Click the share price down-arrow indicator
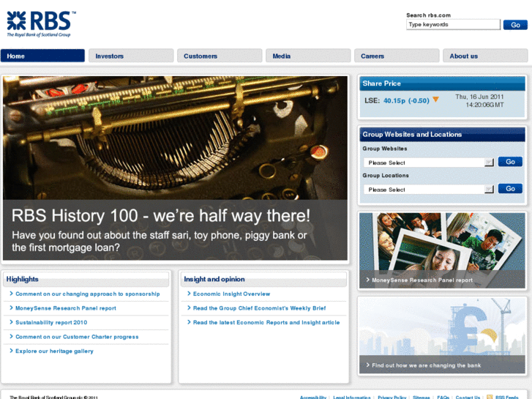The width and height of the screenshot is (532, 399). point(435,100)
